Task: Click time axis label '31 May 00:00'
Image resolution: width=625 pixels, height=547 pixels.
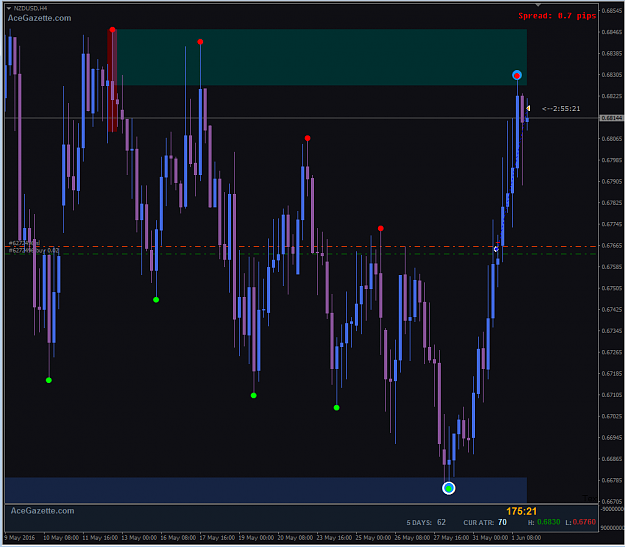Action: click(x=491, y=538)
